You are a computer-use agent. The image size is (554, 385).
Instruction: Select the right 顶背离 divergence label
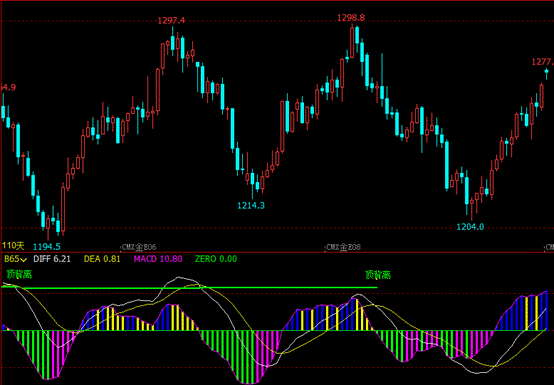[378, 275]
